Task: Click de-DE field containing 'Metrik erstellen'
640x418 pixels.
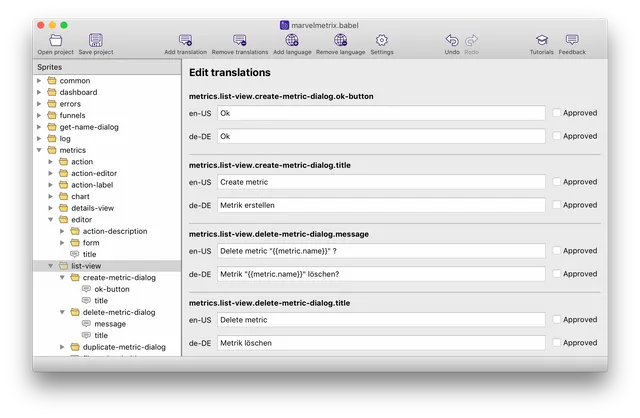Action: pyautogui.click(x=381, y=205)
